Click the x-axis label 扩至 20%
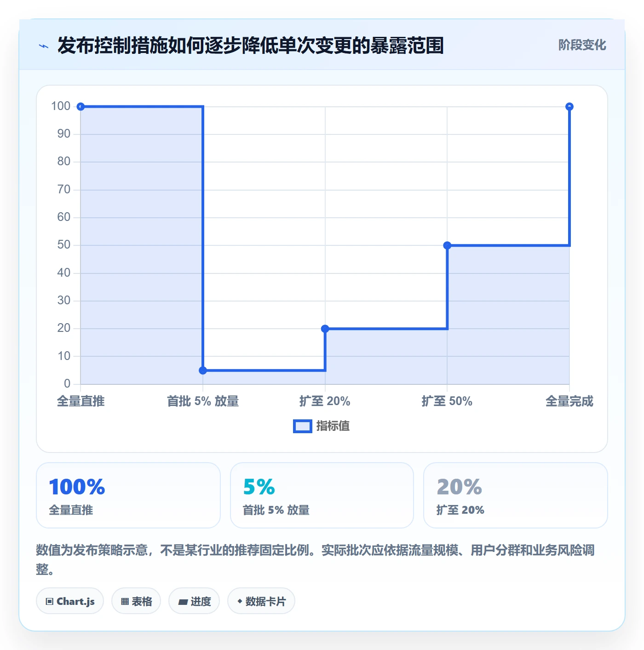The image size is (644, 650). [x=325, y=401]
